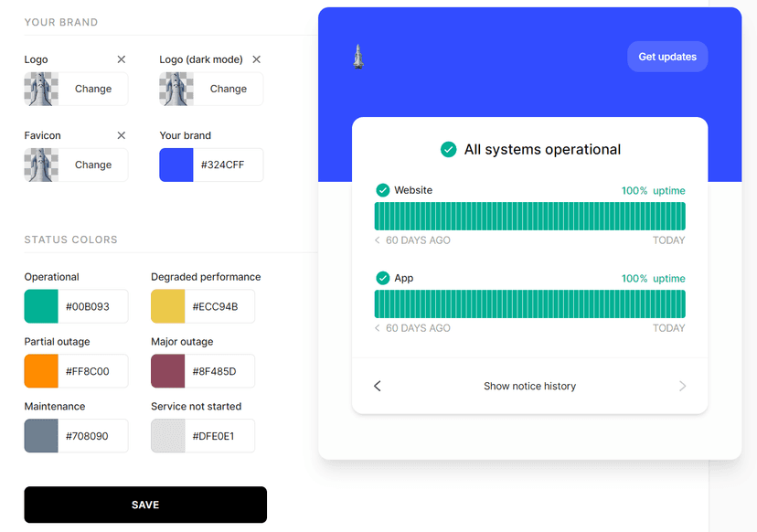Remove the Favicon using its X icon
Viewport: 757px width, 532px height.
[120, 134]
